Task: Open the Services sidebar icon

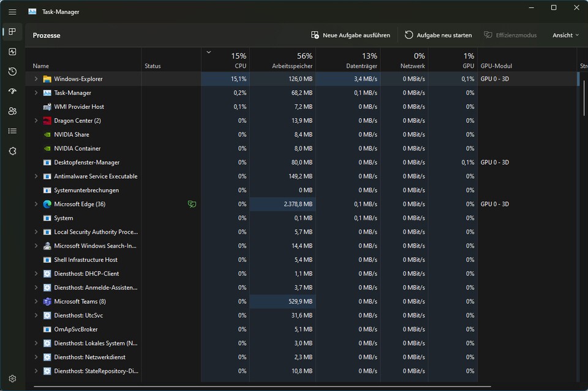Action: click(x=12, y=151)
